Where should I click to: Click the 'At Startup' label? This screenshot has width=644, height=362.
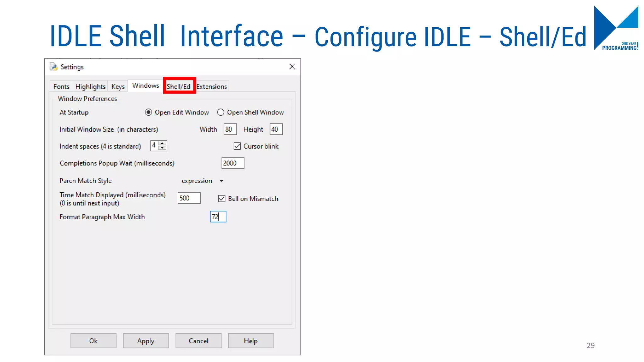tap(74, 112)
